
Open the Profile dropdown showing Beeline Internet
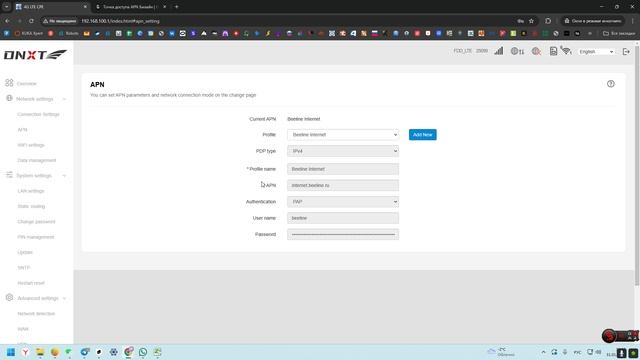coord(343,135)
